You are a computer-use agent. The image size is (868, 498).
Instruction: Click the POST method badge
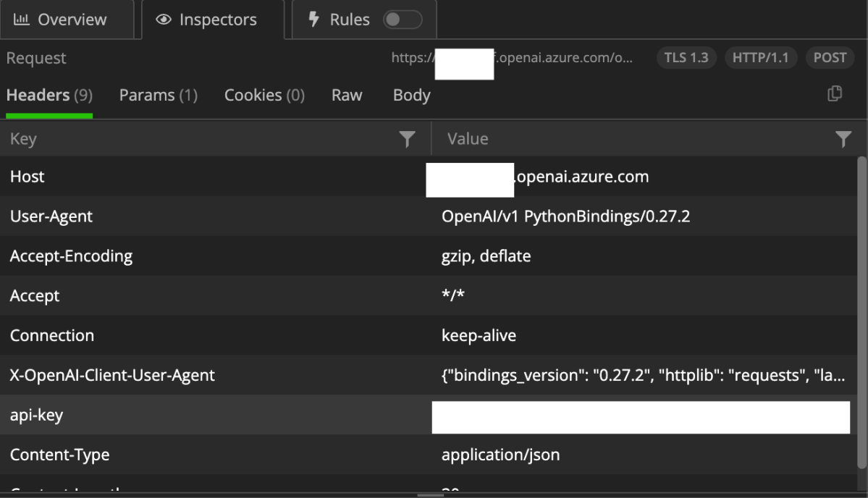coord(830,58)
